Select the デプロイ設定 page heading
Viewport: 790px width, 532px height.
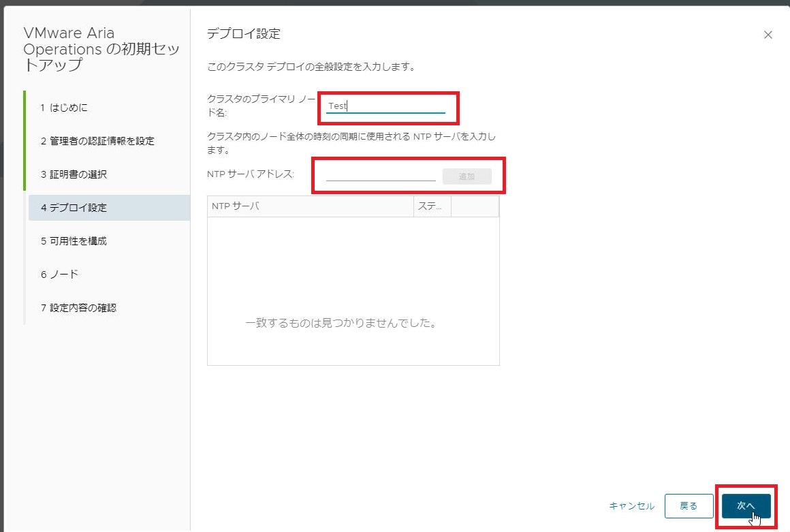point(244,34)
